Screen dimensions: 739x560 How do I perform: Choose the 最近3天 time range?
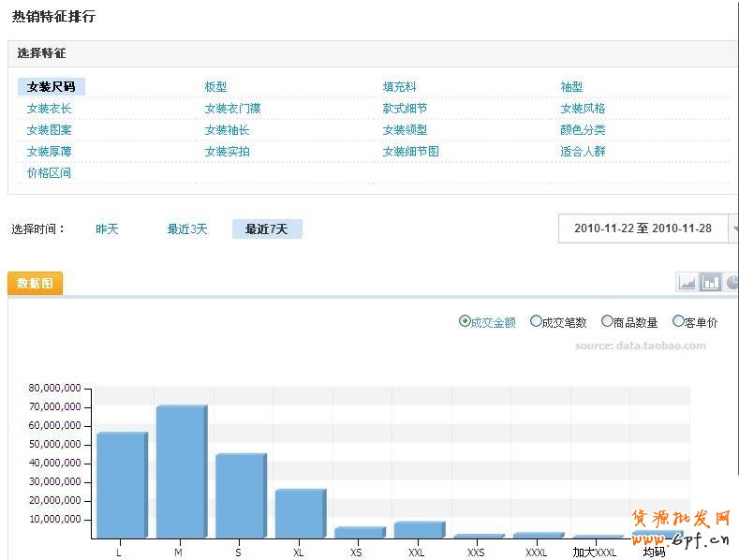187,229
